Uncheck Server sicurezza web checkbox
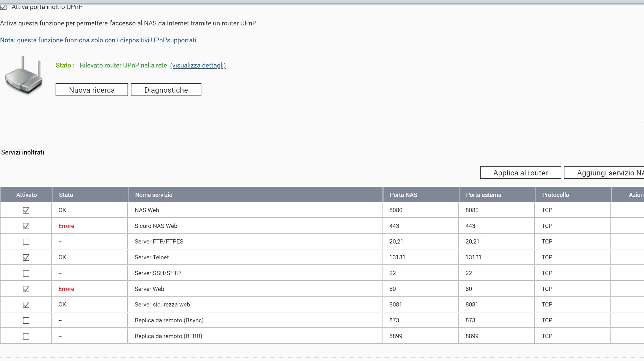This screenshot has width=644, height=361. coord(26,305)
